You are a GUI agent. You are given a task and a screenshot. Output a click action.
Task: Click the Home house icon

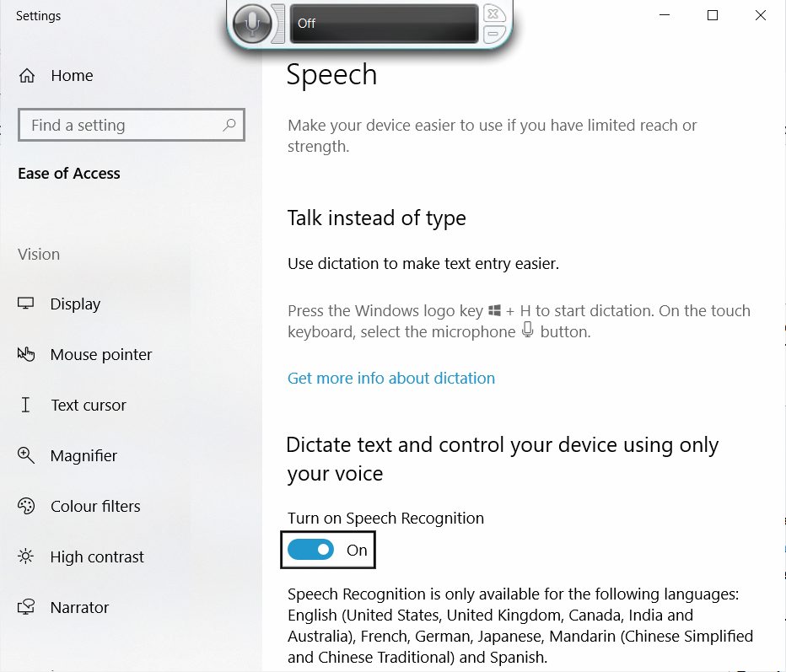(27, 76)
